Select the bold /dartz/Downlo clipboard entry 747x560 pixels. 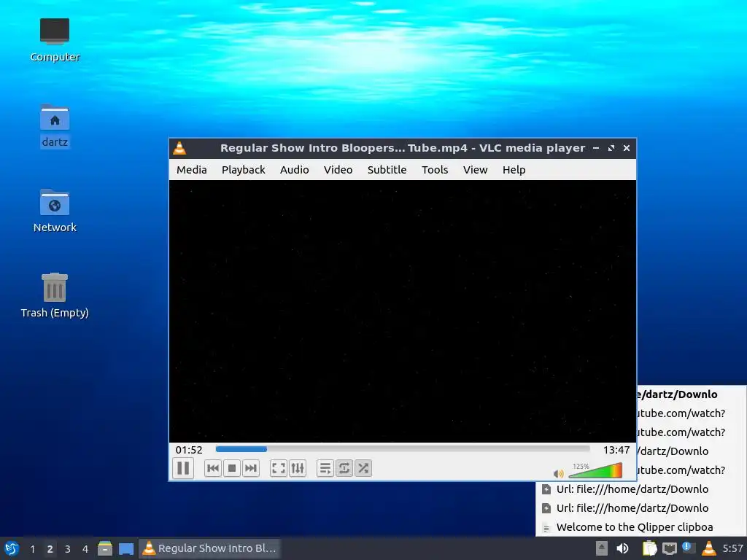click(692, 394)
